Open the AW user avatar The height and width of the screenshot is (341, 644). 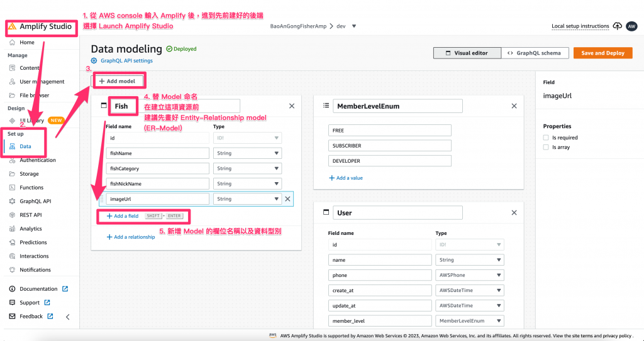coord(631,26)
